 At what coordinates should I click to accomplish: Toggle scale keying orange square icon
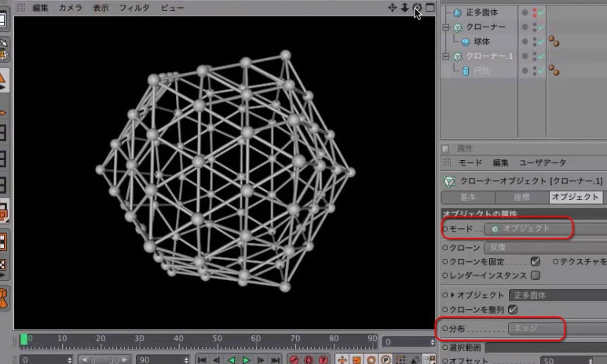(x=357, y=360)
